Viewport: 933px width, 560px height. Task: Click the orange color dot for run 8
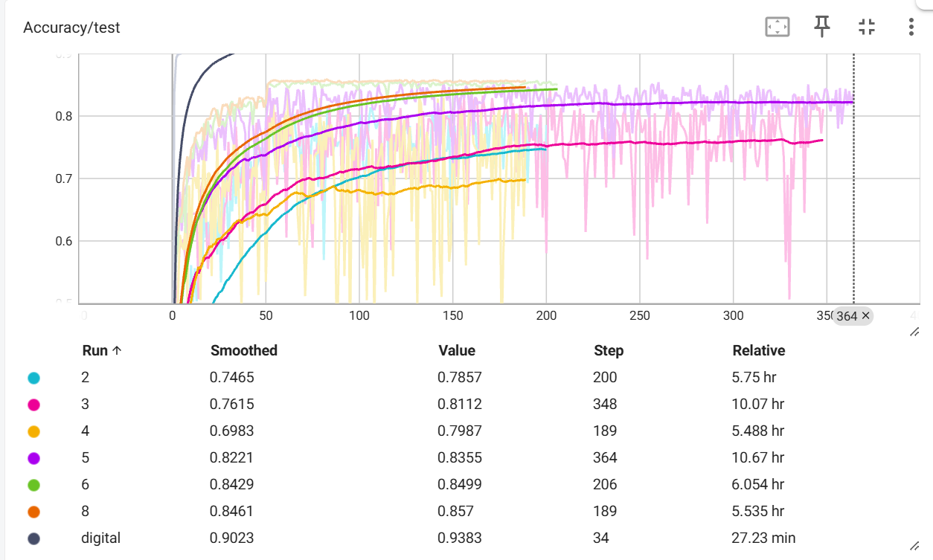click(33, 512)
